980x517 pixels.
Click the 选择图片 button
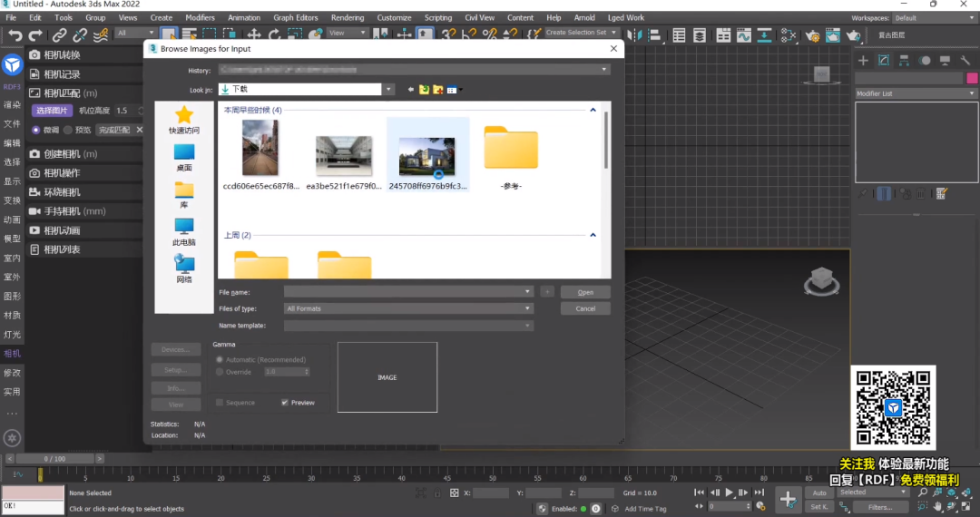click(x=52, y=111)
